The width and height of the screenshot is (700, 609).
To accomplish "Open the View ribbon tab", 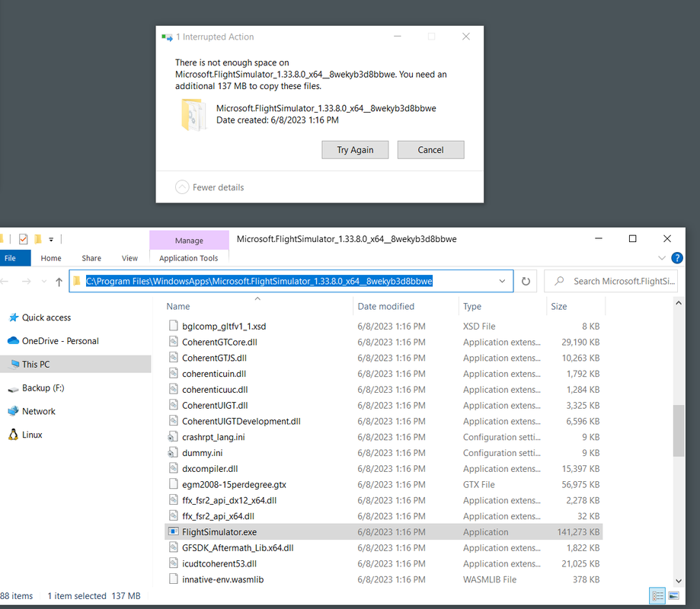I will coord(129,258).
